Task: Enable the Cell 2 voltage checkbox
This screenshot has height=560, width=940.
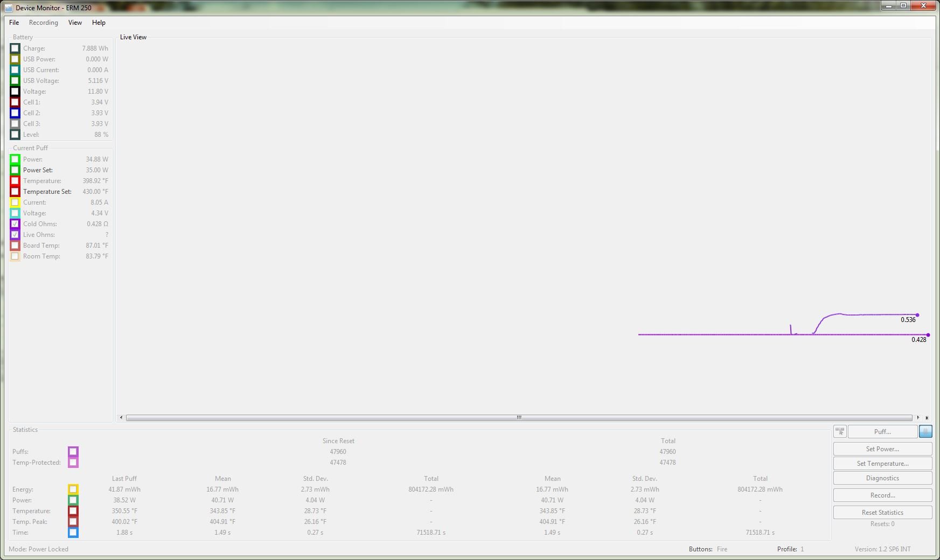Action: click(15, 113)
